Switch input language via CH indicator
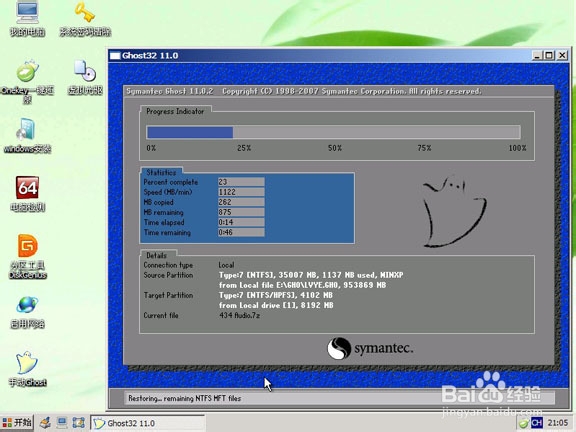This screenshot has width=576, height=432. tap(537, 423)
